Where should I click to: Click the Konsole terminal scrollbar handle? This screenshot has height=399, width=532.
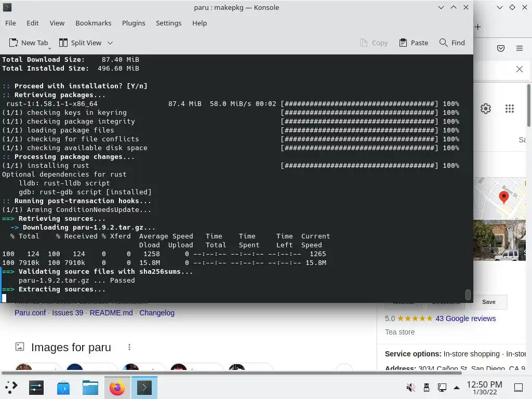pos(468,295)
